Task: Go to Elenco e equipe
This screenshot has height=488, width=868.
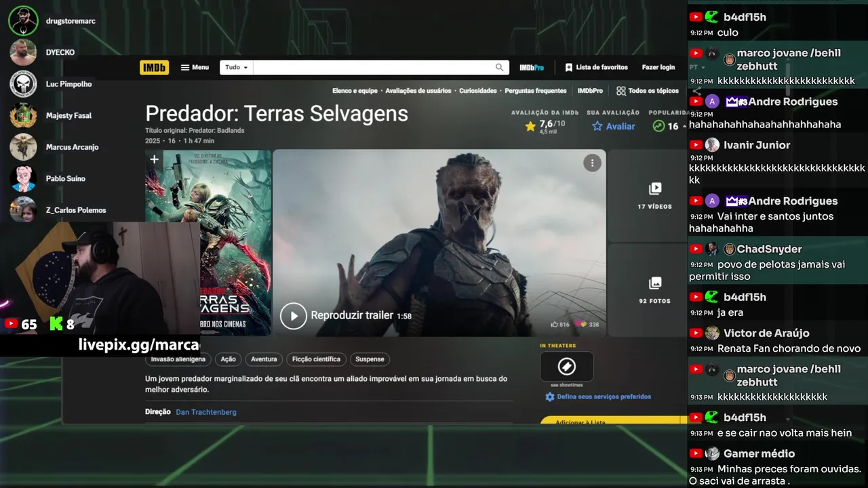Action: point(355,91)
